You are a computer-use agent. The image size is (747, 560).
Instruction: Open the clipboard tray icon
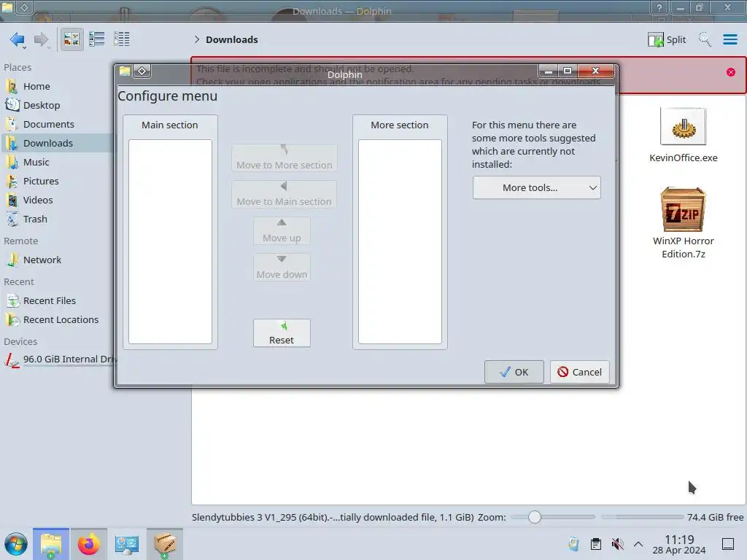point(595,544)
